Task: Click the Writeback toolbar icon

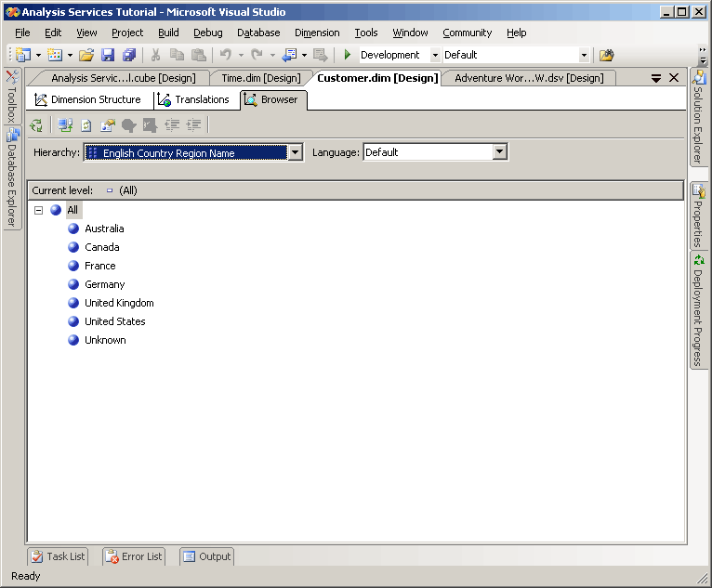Action: pyautogui.click(x=150, y=125)
